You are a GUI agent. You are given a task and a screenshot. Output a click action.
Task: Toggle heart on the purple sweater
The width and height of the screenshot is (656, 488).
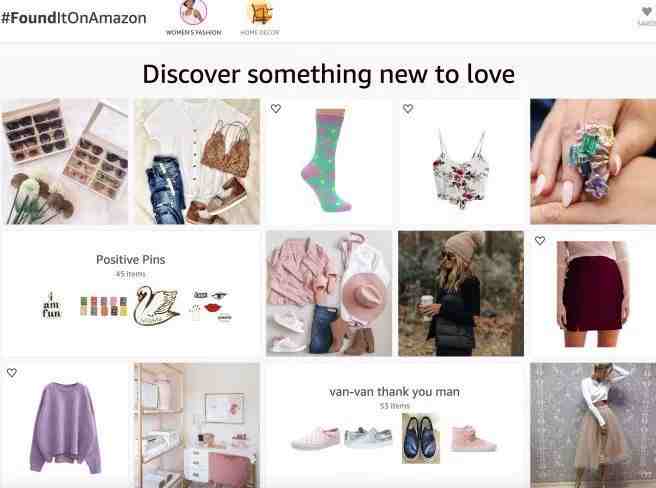click(12, 372)
